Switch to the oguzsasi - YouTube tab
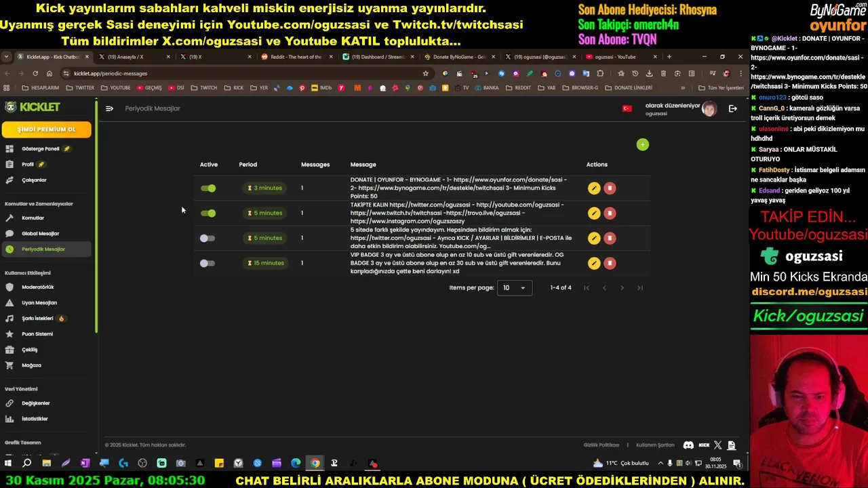The width and height of the screenshot is (868, 488). [x=620, y=57]
